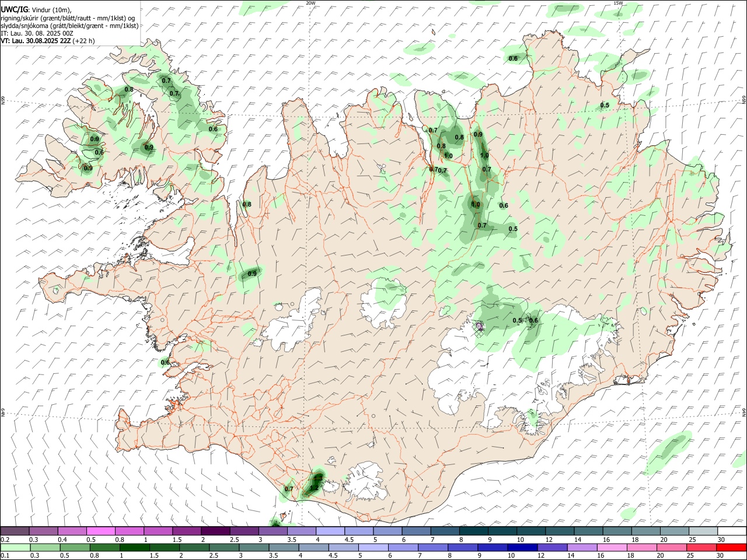Select the violet-blue bottom-row swatch labeled 12
The height and width of the screenshot is (560, 747).
(552, 547)
